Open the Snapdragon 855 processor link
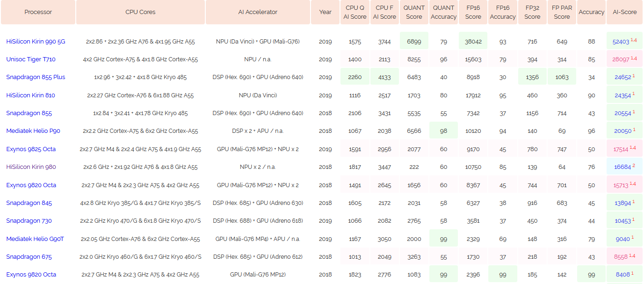 [x=29, y=113]
